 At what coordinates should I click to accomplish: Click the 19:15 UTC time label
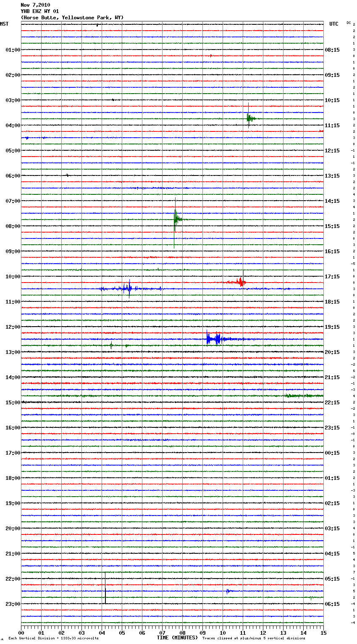[332, 327]
